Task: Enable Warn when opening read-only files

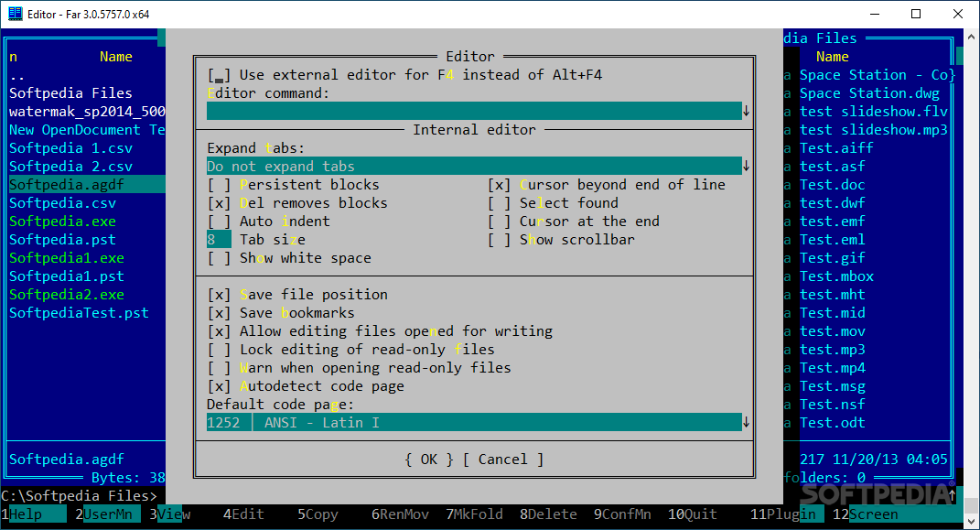Action: tap(219, 368)
